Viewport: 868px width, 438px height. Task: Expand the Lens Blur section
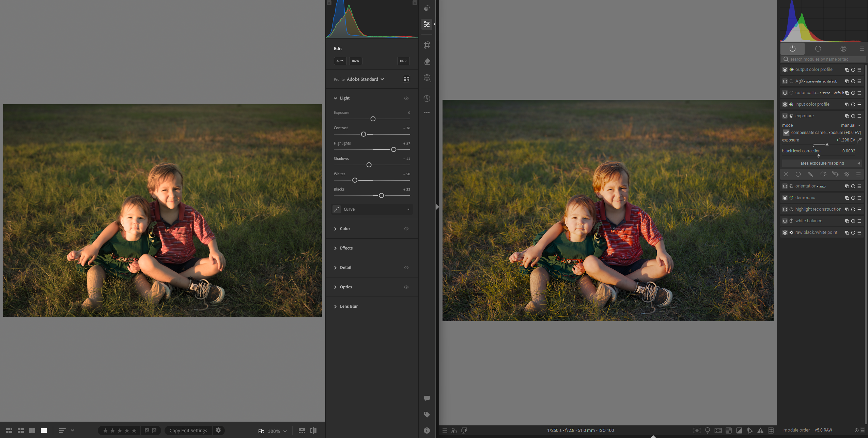(x=336, y=306)
